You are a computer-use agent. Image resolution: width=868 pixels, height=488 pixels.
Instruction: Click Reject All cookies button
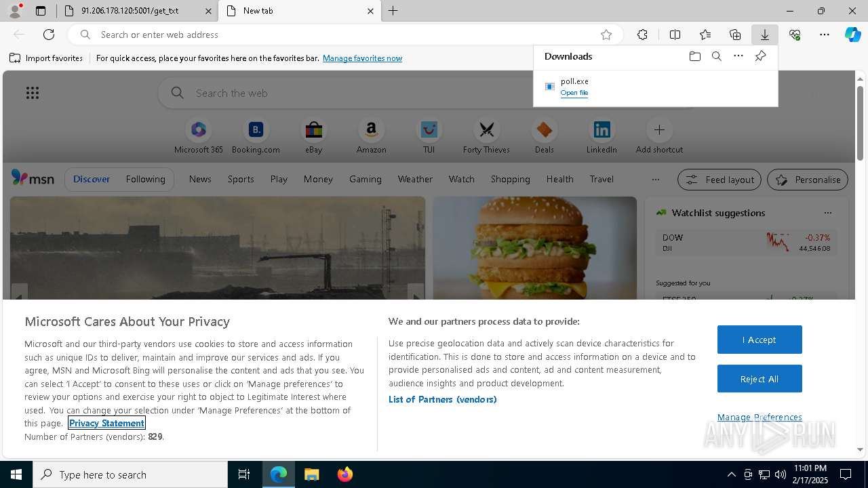(x=759, y=379)
